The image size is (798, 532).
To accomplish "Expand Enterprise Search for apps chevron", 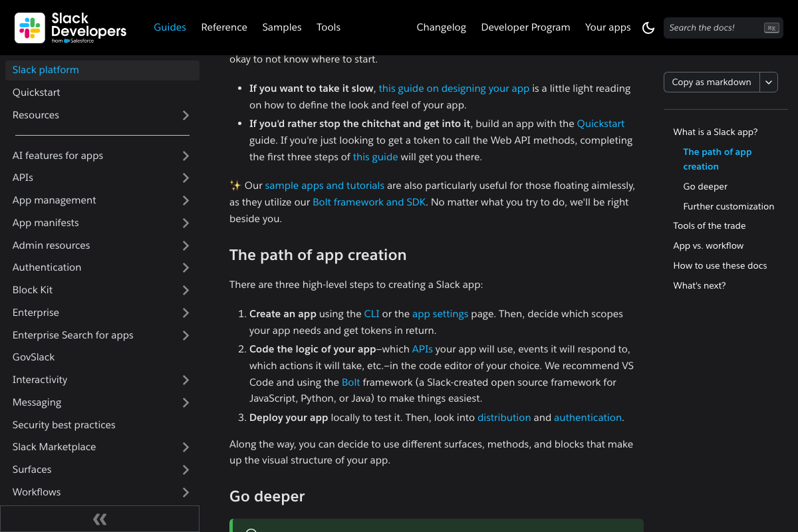I will coord(186,335).
